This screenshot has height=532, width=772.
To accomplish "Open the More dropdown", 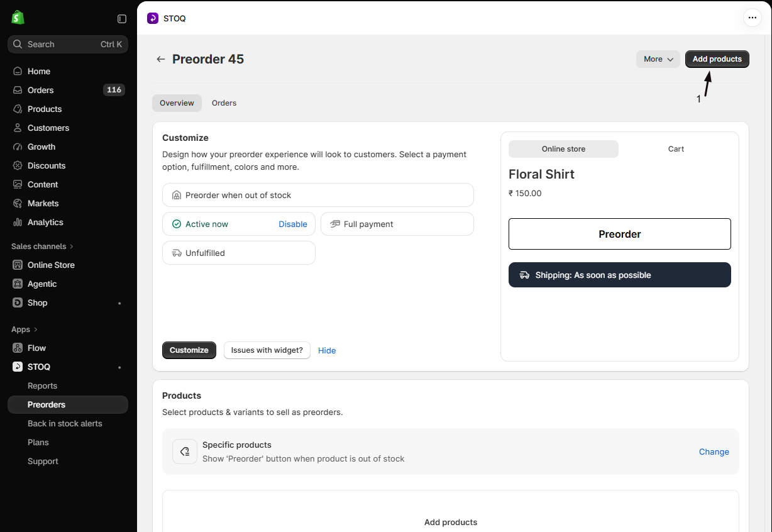I will (x=658, y=59).
